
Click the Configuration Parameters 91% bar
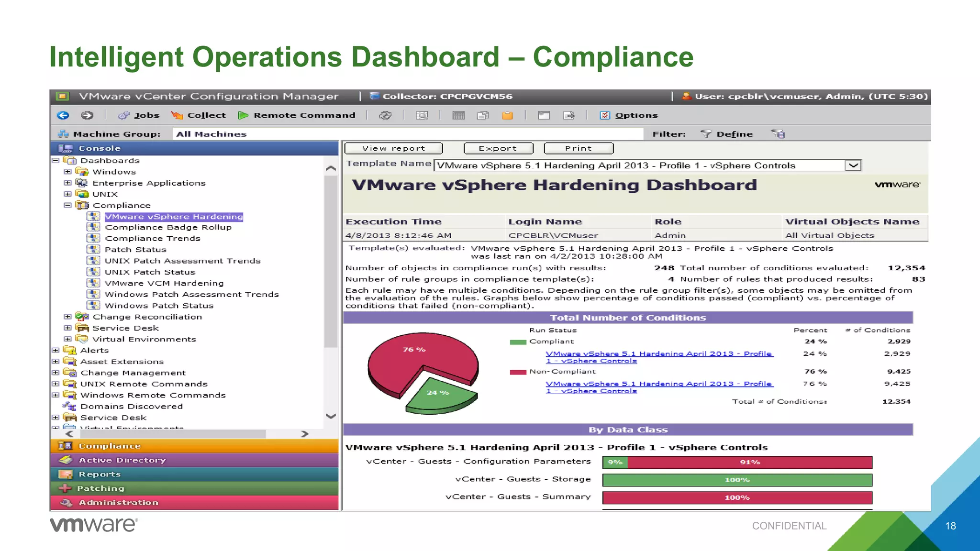coord(750,462)
